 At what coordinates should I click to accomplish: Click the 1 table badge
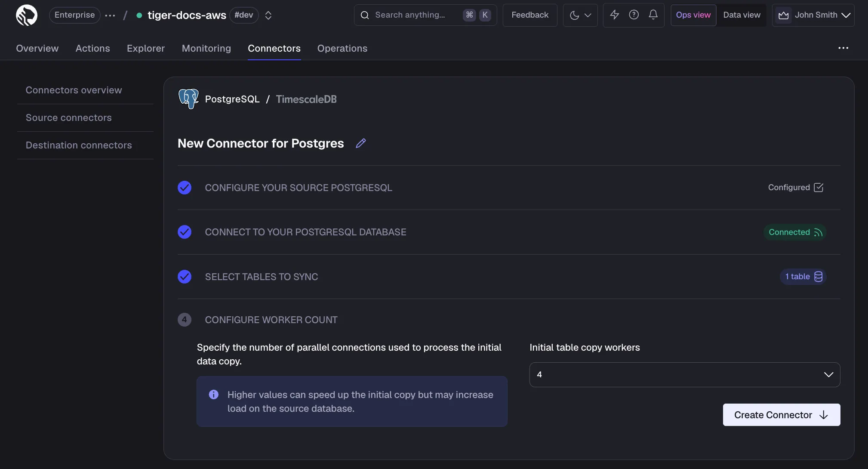pos(803,277)
